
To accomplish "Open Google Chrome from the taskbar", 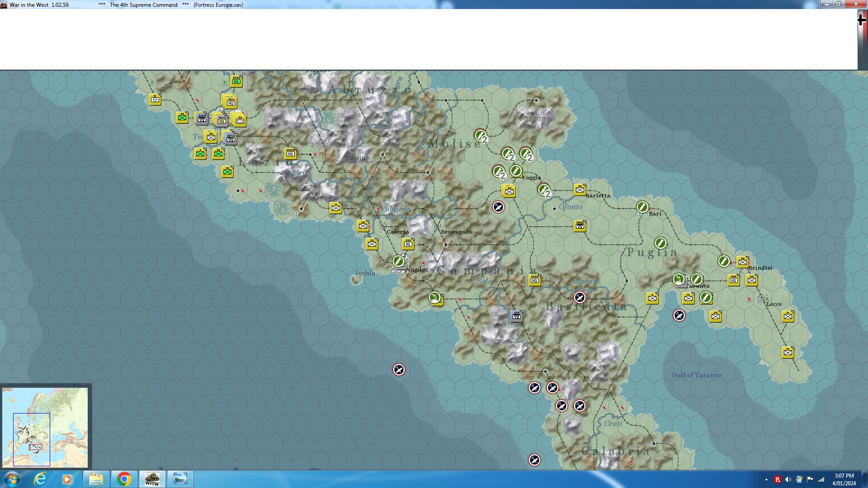I will [x=124, y=479].
